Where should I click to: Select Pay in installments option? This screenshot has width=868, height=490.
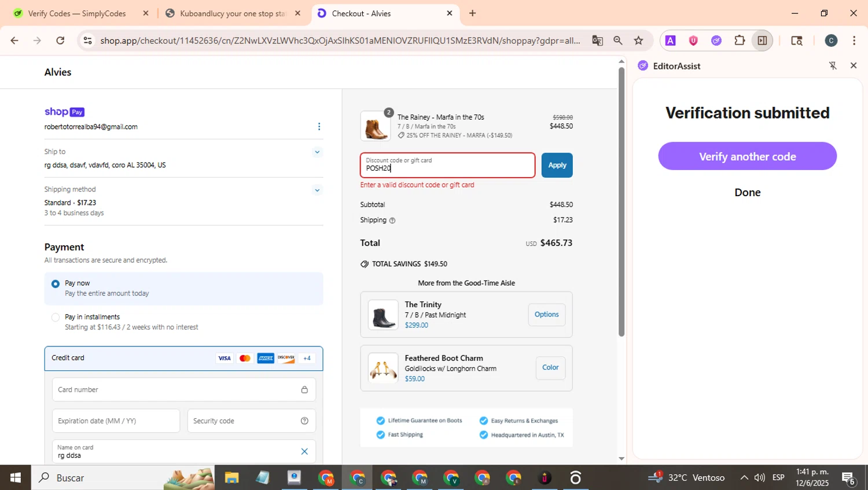tap(56, 317)
